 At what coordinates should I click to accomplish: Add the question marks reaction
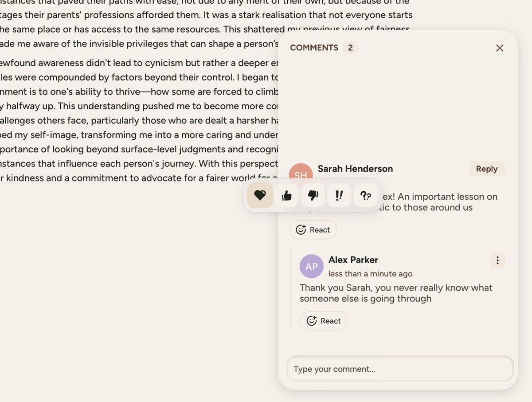coord(366,195)
